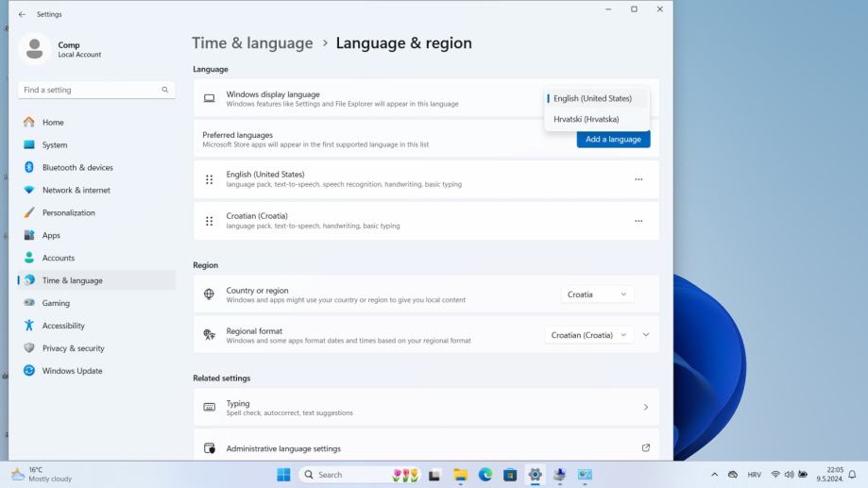Click the taskbar Search box
The image size is (868, 488).
pyautogui.click(x=360, y=475)
